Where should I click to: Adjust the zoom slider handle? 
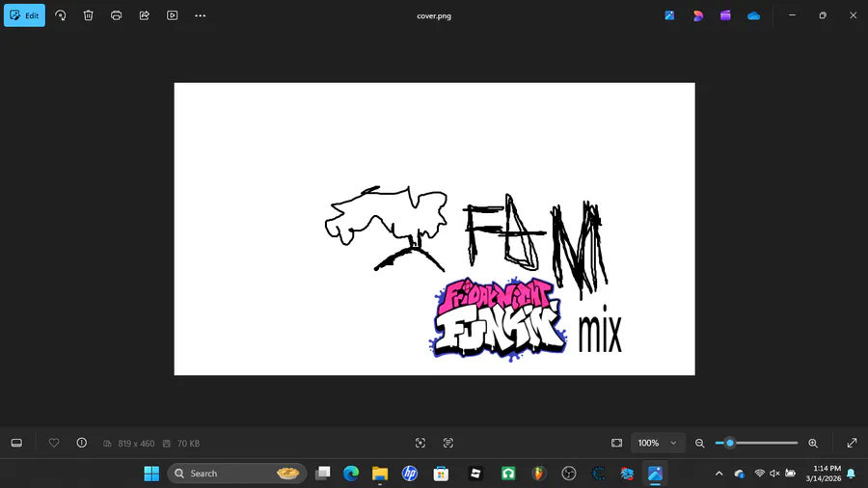[730, 443]
